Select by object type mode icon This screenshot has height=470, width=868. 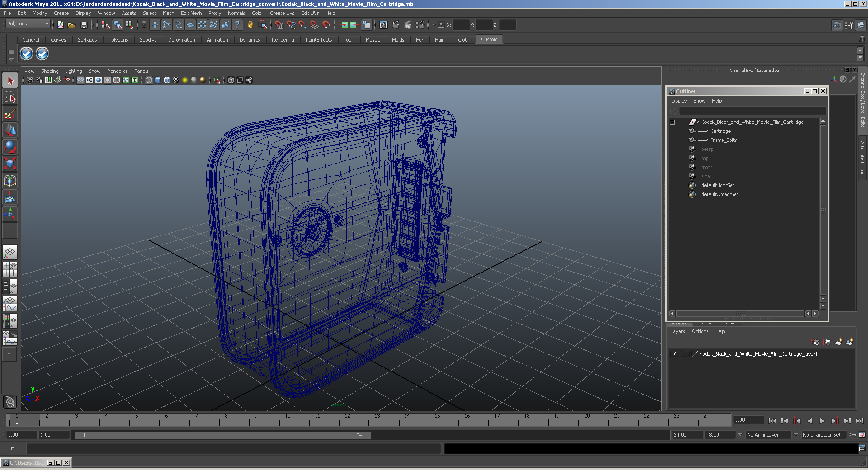click(x=118, y=25)
